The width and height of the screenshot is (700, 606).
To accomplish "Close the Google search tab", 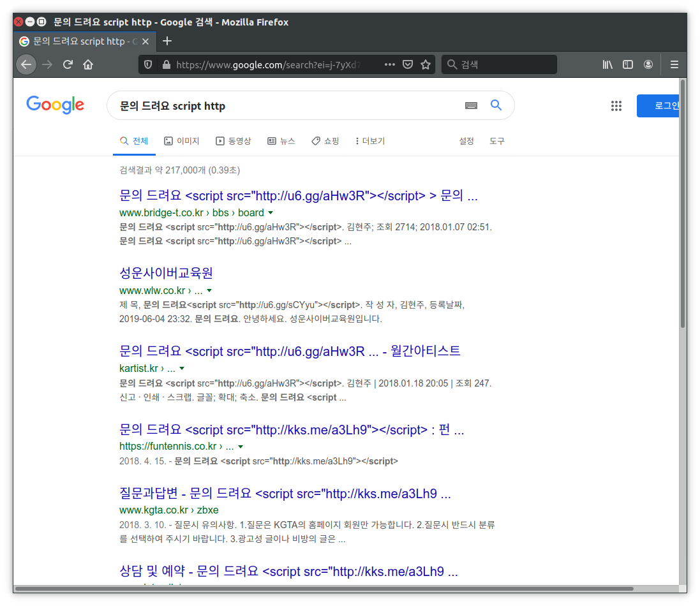I will [x=145, y=41].
